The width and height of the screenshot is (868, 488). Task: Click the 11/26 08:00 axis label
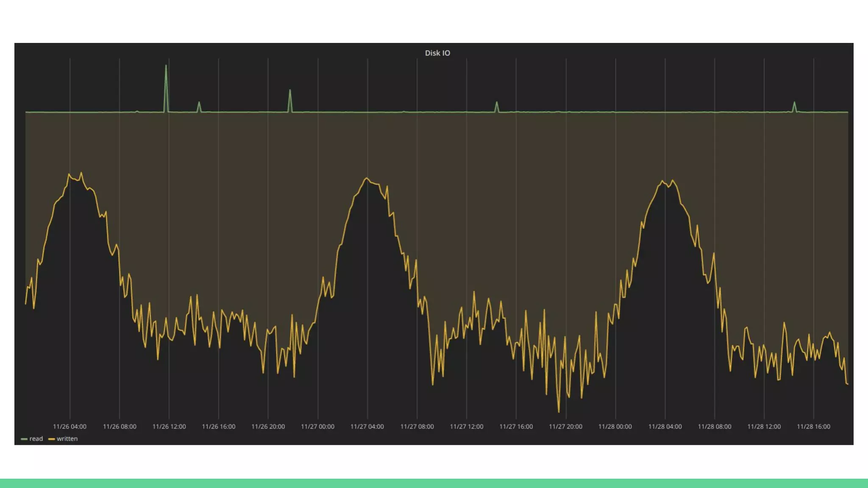120,427
